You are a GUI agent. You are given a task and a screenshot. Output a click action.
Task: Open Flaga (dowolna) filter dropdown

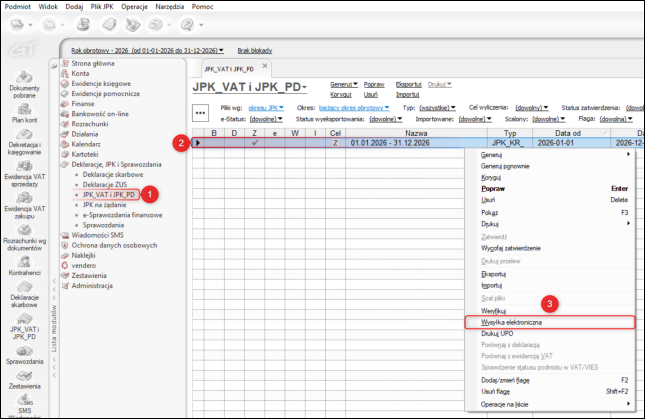coord(616,119)
